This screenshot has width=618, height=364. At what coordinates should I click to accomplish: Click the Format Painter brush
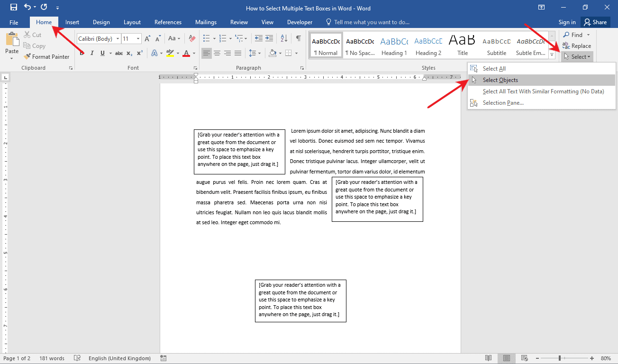pyautogui.click(x=27, y=56)
